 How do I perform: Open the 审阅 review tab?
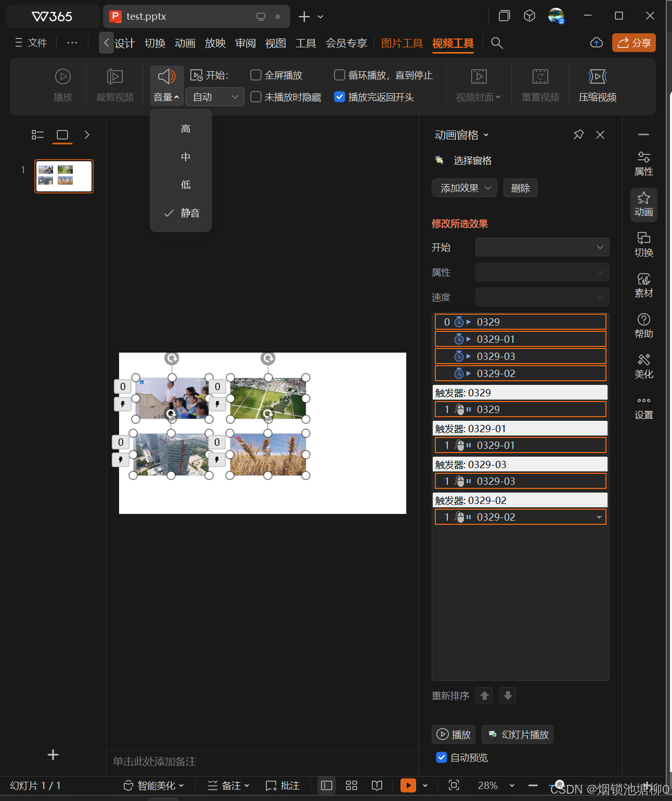(x=245, y=43)
